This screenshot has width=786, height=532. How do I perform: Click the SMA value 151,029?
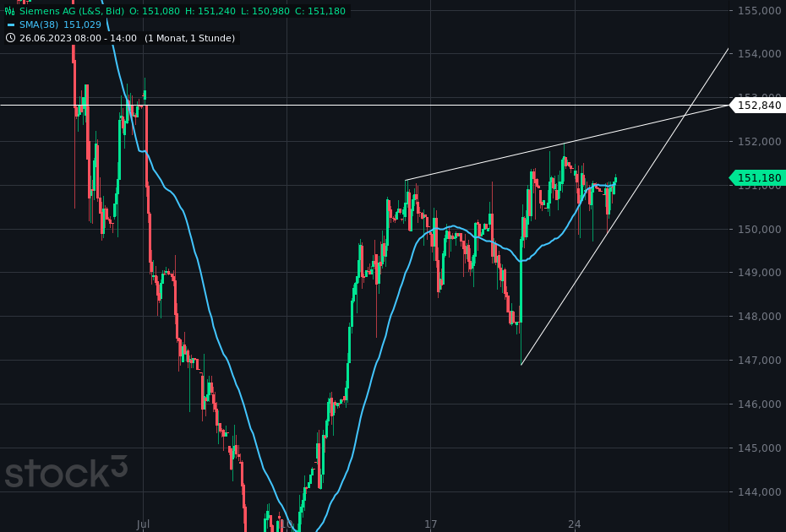point(82,24)
